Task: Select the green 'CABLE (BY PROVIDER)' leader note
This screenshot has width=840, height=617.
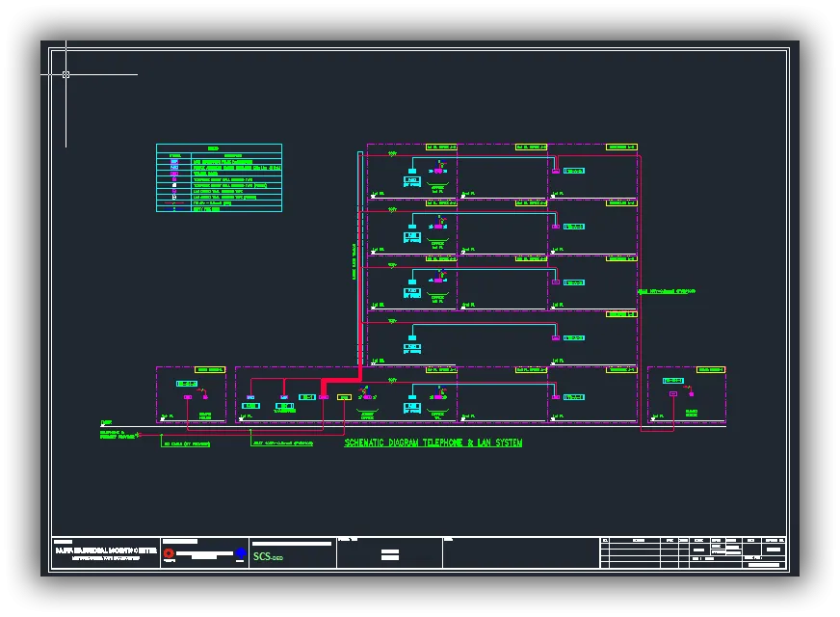Action: [187, 444]
